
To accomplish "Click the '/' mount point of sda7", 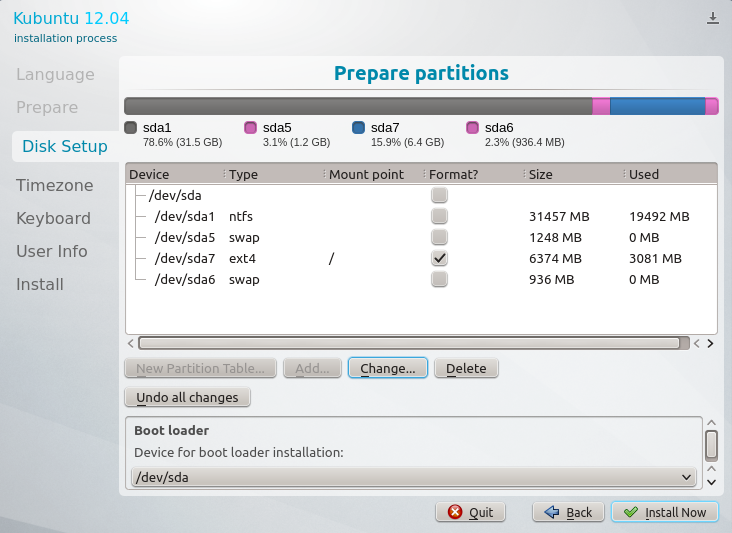I will click(331, 258).
